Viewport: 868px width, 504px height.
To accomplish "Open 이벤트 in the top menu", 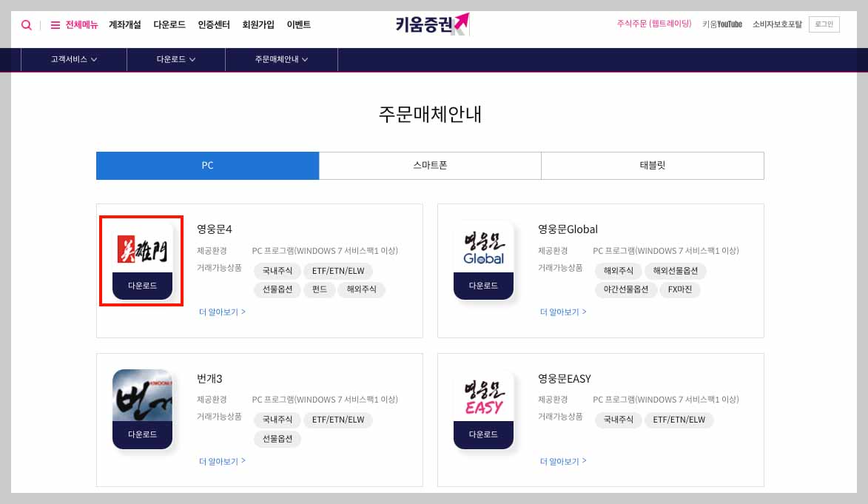I will (x=298, y=25).
